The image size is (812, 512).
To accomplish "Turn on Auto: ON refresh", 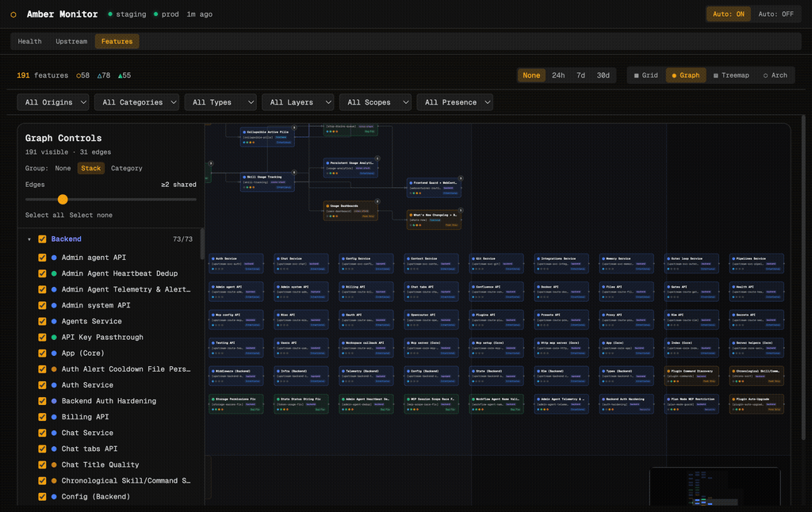I will 729,14.
